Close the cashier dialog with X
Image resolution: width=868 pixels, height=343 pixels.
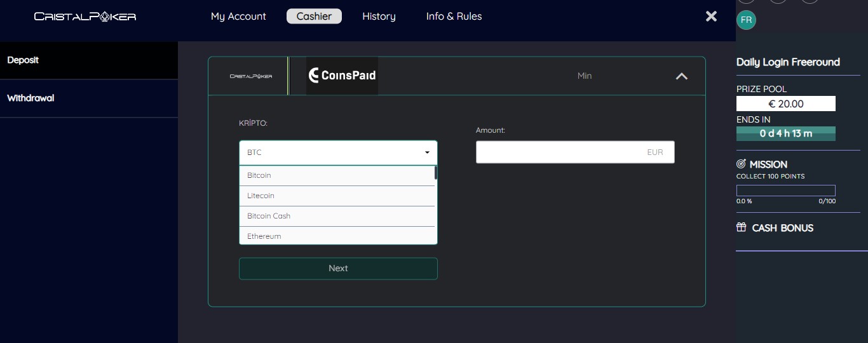(x=711, y=17)
